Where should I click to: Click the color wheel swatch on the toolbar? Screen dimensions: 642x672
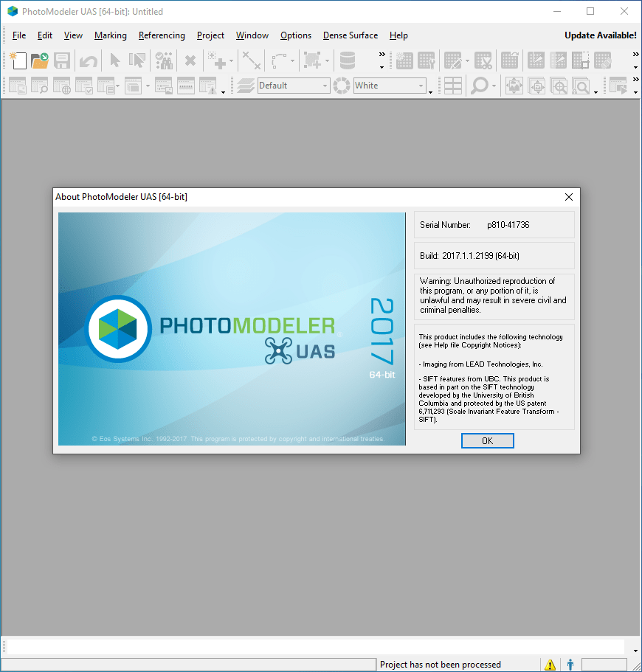tap(341, 86)
